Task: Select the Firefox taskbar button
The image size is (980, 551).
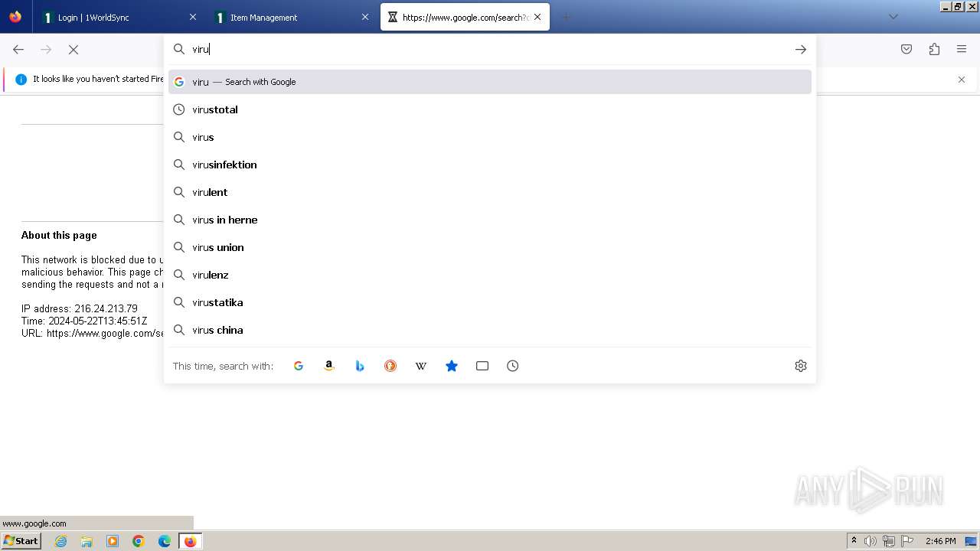Action: click(x=190, y=541)
